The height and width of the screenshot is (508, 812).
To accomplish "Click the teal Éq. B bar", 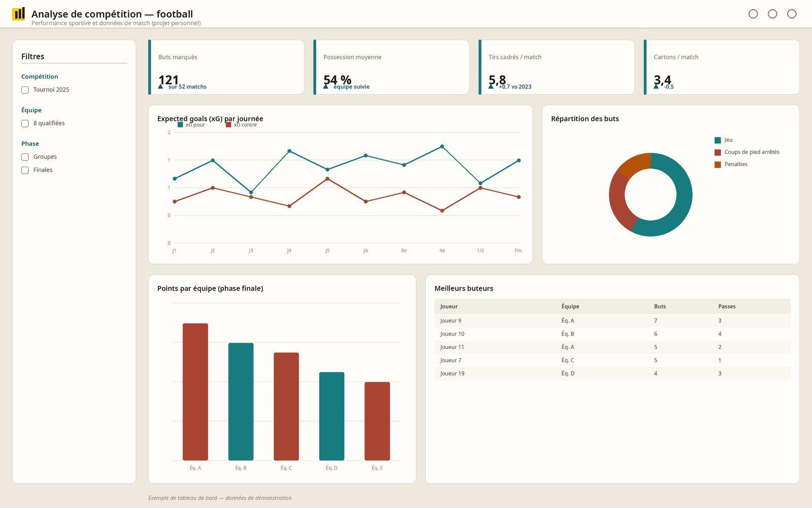I will 241,401.
